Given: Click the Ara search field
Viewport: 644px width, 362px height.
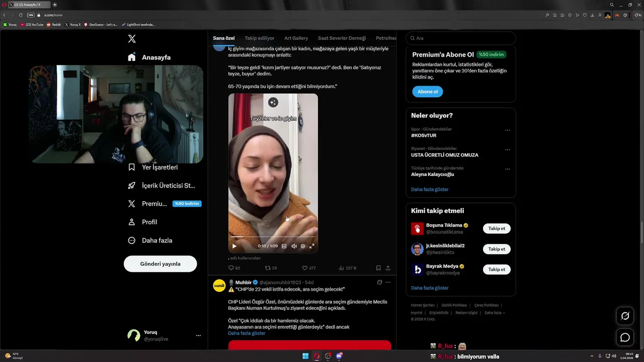Looking at the screenshot, I should [460, 38].
